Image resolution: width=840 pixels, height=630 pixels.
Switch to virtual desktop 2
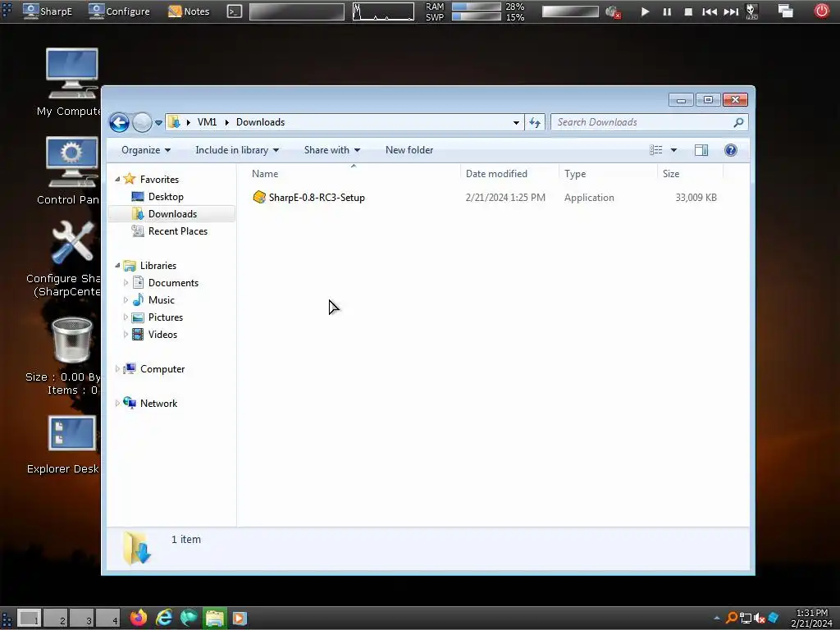point(55,619)
